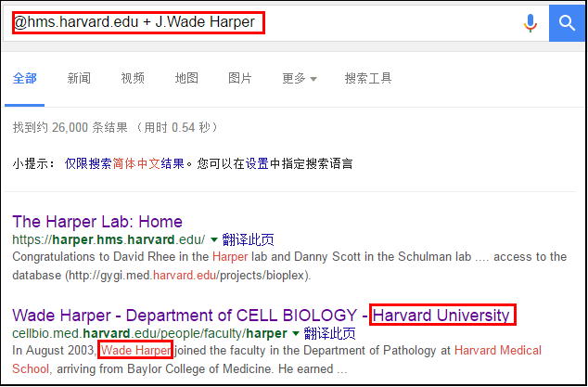Click the microphone voice search icon
Screen dimensions: 588x387
coord(530,22)
